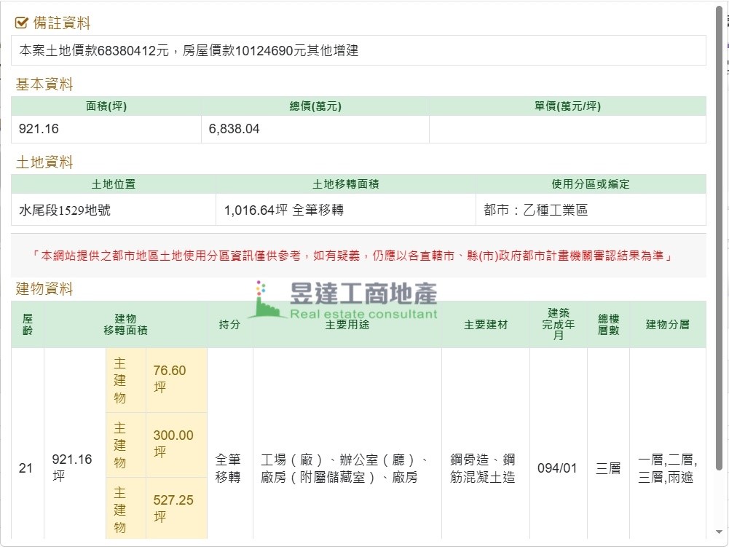Select the 單價(萬元/坪) column header

567,106
